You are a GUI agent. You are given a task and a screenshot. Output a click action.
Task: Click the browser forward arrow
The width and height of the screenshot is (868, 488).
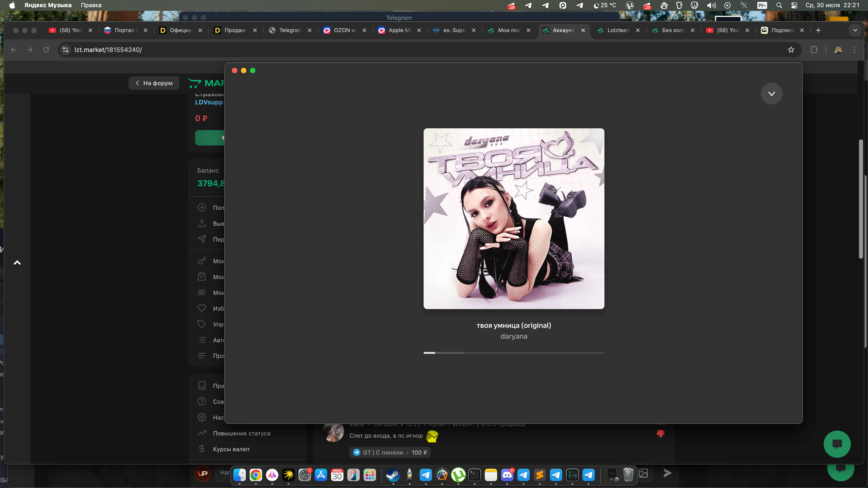tap(30, 50)
